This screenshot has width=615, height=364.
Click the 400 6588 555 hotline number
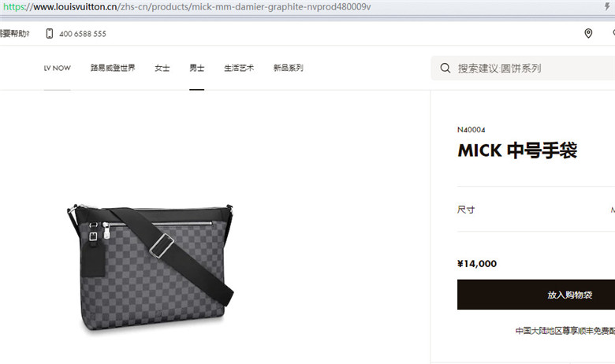[83, 34]
